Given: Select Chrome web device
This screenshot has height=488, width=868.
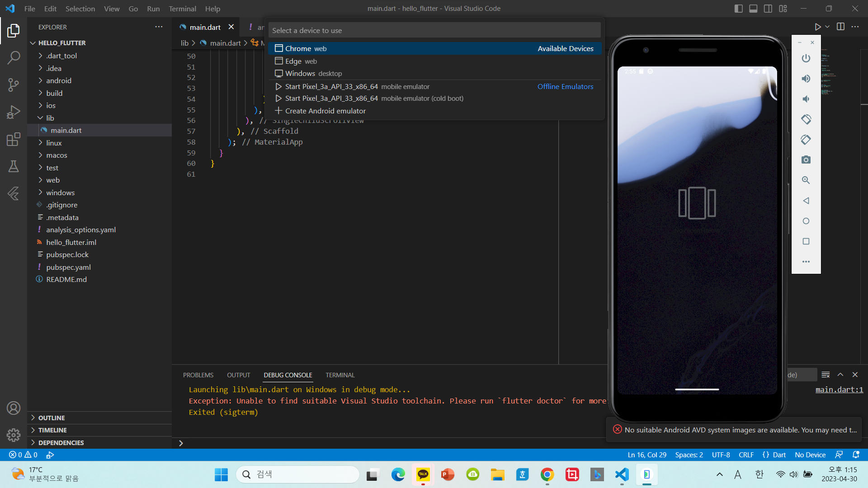Looking at the screenshot, I should click(435, 48).
